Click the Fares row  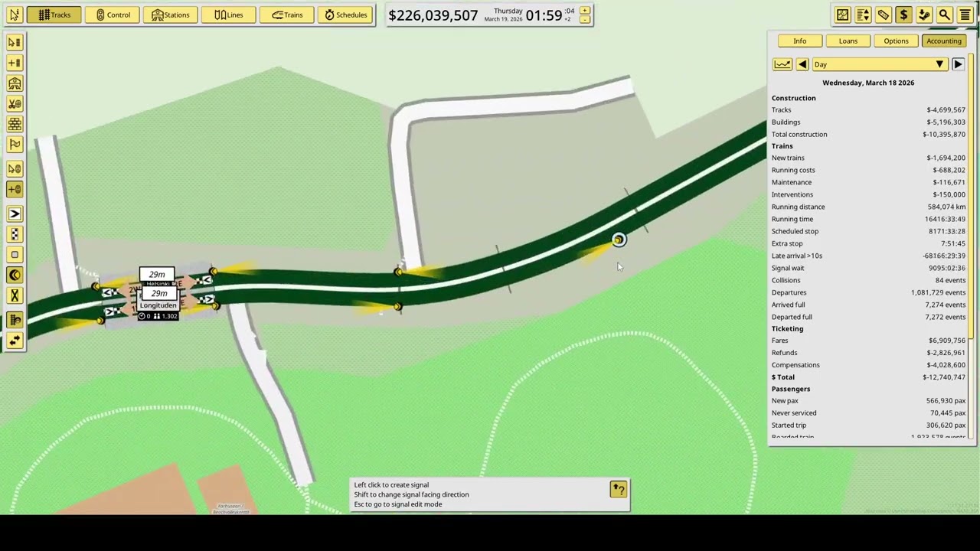[x=868, y=341]
